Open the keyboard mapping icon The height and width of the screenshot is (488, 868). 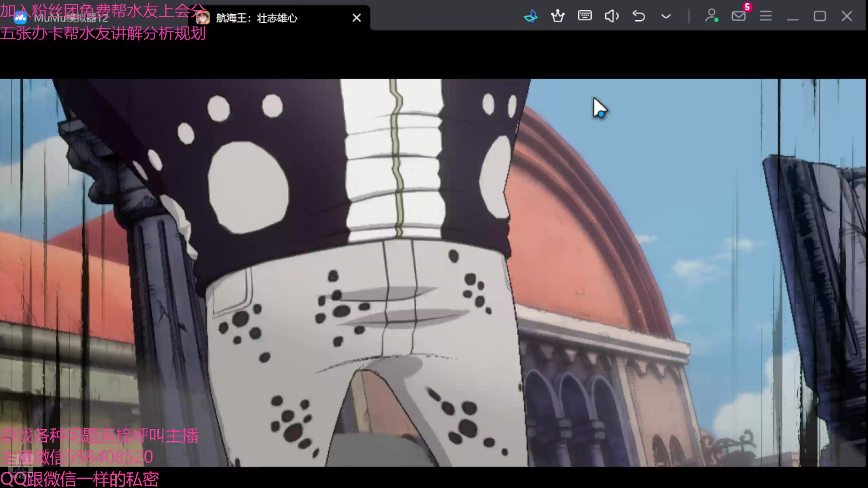coord(585,16)
